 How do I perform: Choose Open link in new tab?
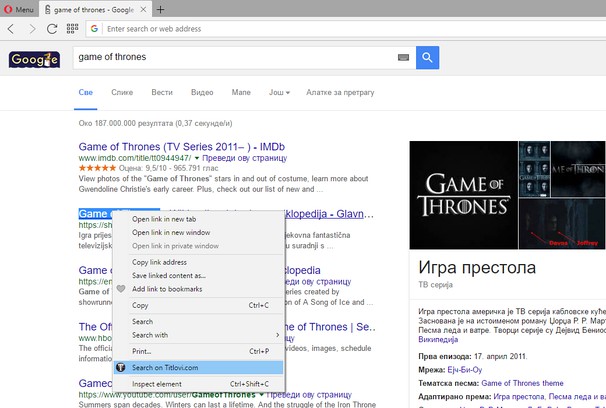pyautogui.click(x=199, y=219)
